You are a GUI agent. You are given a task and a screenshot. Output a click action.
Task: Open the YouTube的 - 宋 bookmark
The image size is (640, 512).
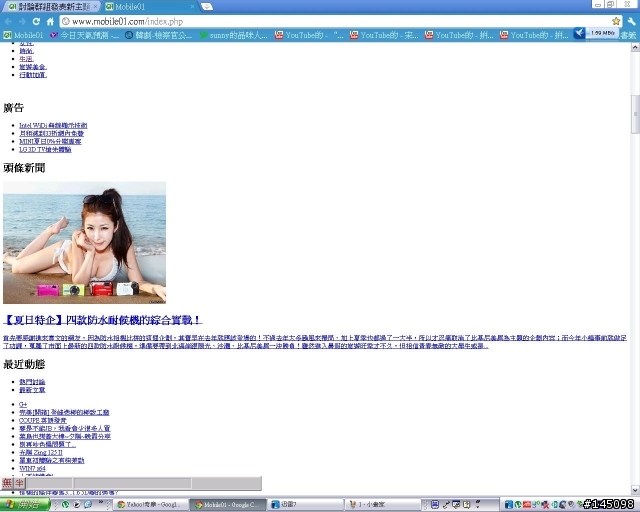(x=384, y=36)
